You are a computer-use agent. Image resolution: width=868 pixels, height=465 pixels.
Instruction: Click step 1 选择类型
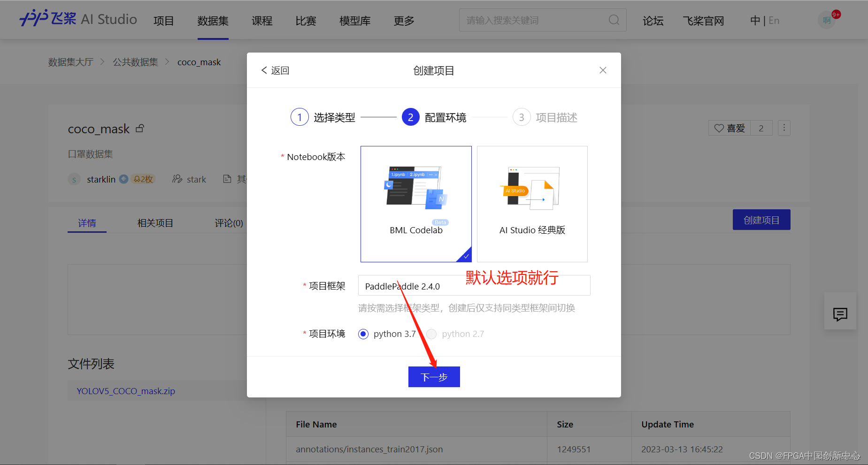tap(323, 117)
